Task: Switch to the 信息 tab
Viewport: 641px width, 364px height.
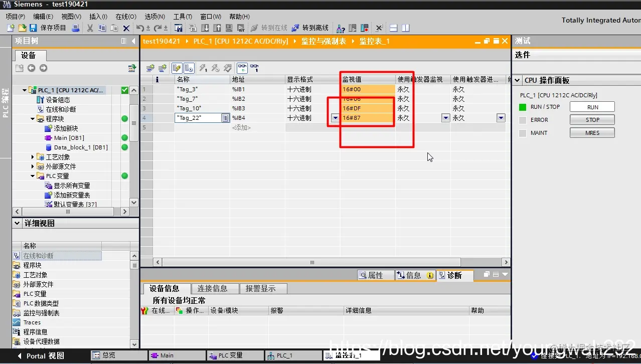Action: 414,275
